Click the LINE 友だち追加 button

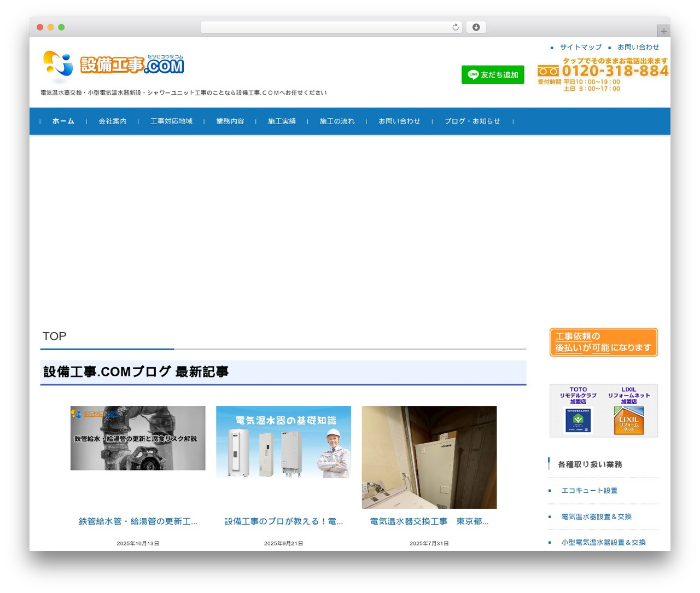tap(493, 75)
